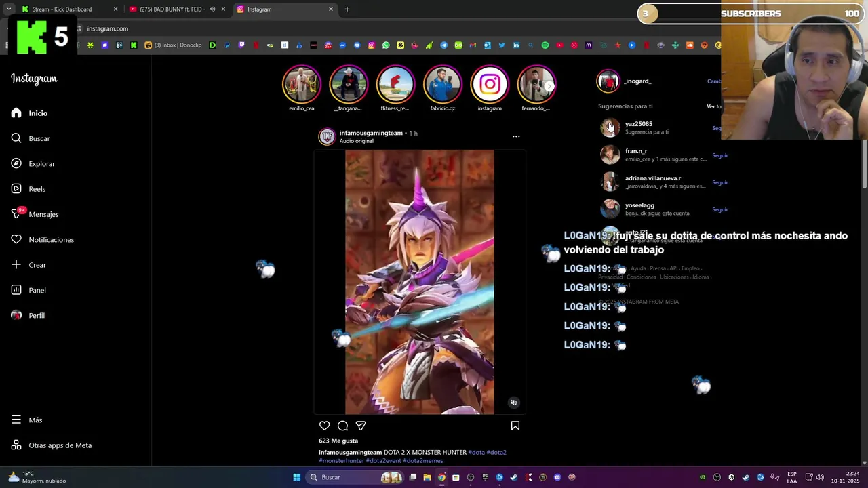
Task: Like the post with heart icon
Action: 325,426
